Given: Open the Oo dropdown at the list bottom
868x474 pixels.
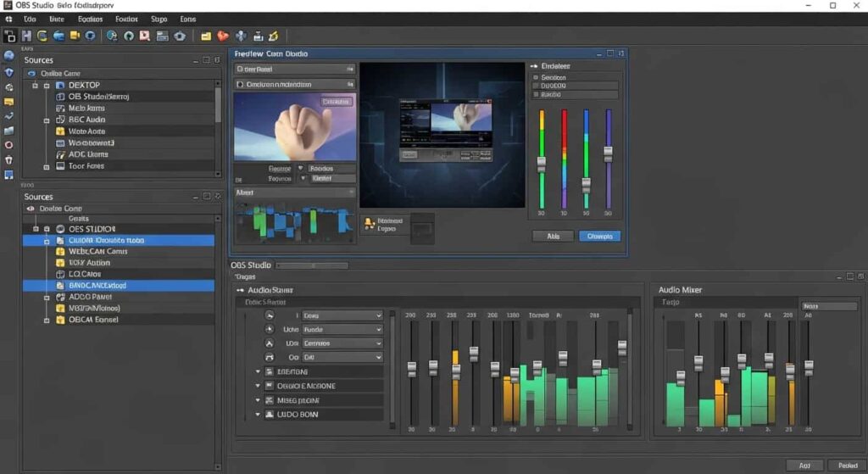Looking at the screenshot, I should tap(342, 358).
